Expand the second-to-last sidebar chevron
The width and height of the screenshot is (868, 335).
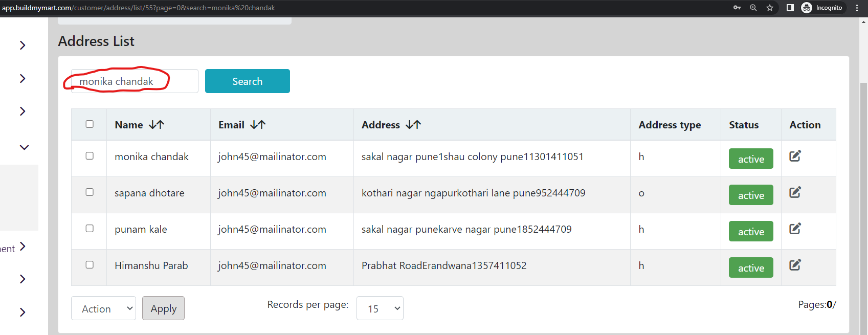[23, 279]
